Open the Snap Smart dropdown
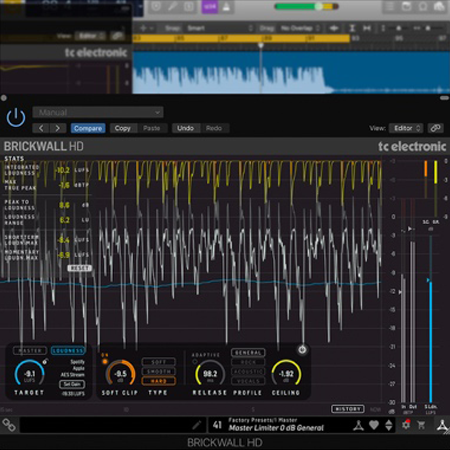 coord(219,28)
